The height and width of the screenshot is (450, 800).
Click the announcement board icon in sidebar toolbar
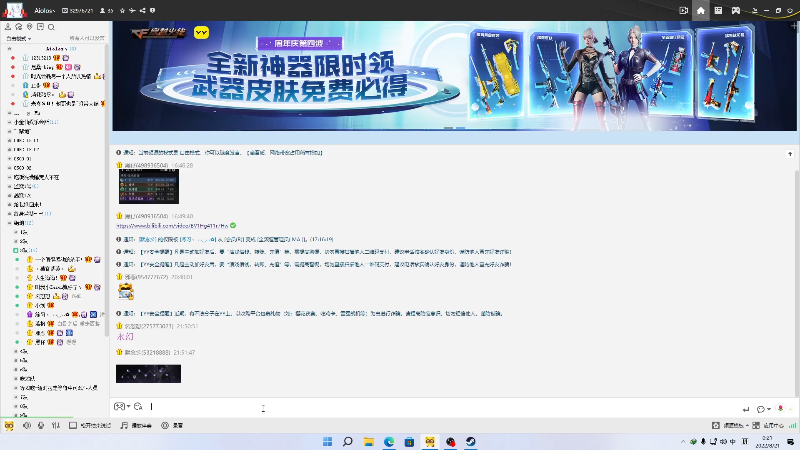40,27
